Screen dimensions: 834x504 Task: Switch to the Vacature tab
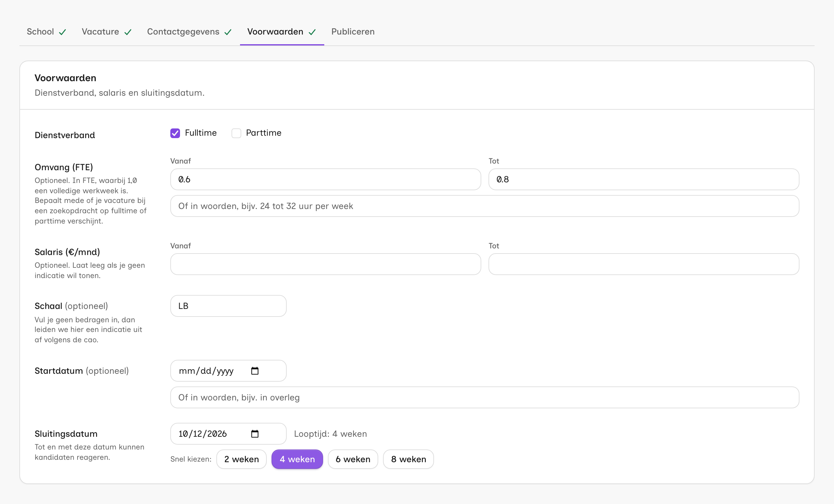[107, 32]
